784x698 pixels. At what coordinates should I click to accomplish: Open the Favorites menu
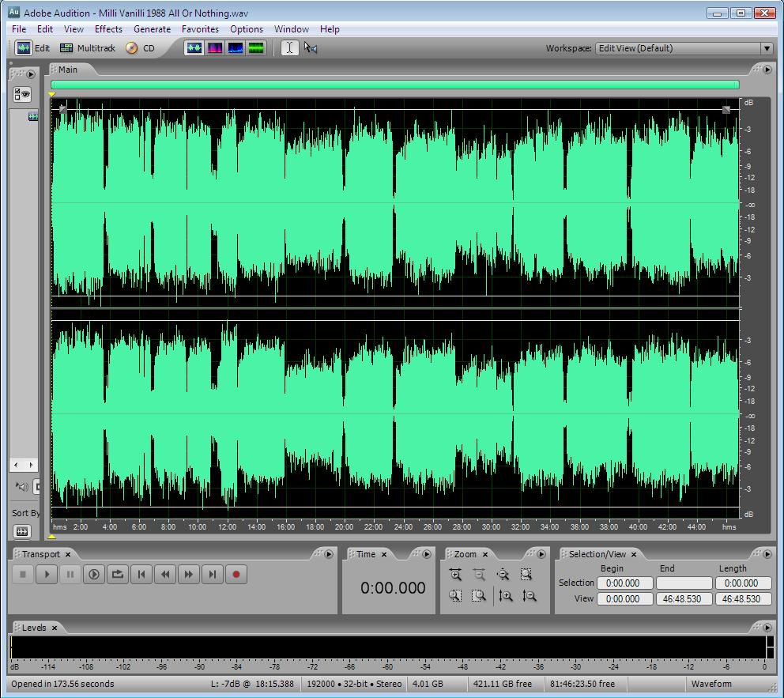[x=200, y=29]
